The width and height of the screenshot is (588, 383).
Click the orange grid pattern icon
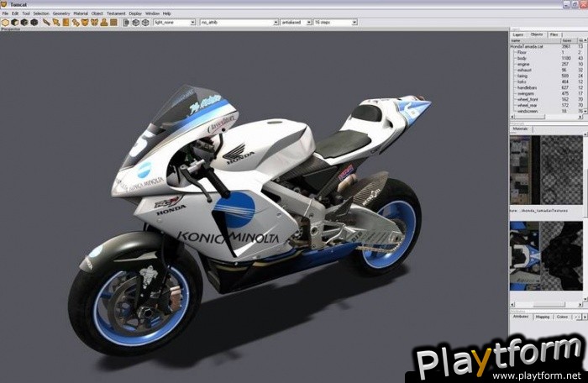click(113, 23)
